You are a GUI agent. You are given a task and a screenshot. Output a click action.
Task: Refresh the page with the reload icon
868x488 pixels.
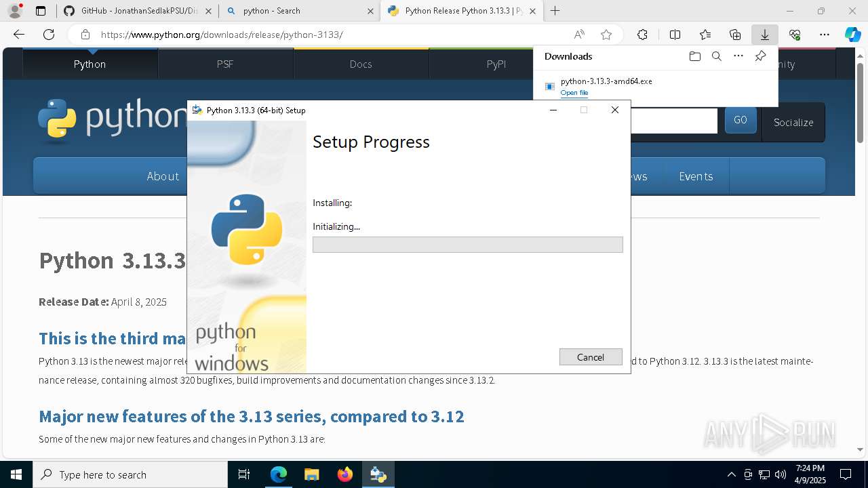49,35
